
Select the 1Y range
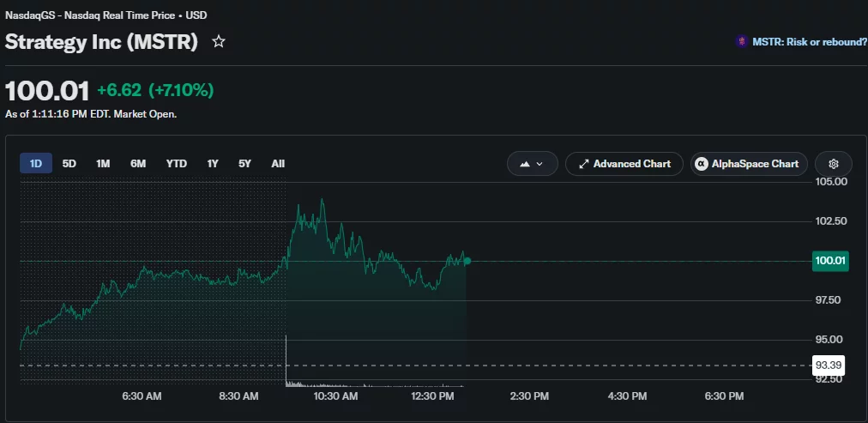[x=213, y=163]
